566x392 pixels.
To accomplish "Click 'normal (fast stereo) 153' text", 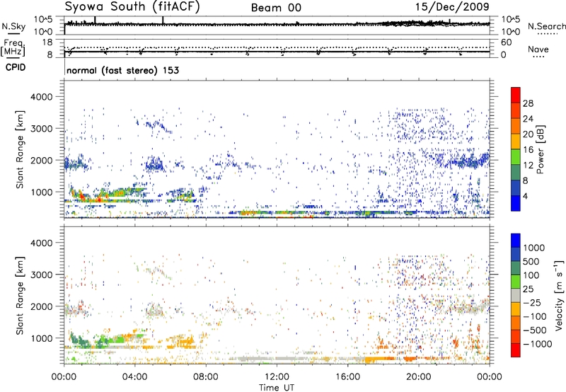I will click(x=122, y=70).
